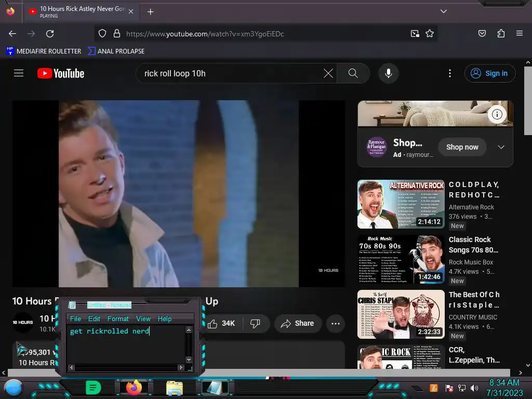This screenshot has width=532, height=399.
Task: Click the Share button
Action: pyautogui.click(x=297, y=323)
